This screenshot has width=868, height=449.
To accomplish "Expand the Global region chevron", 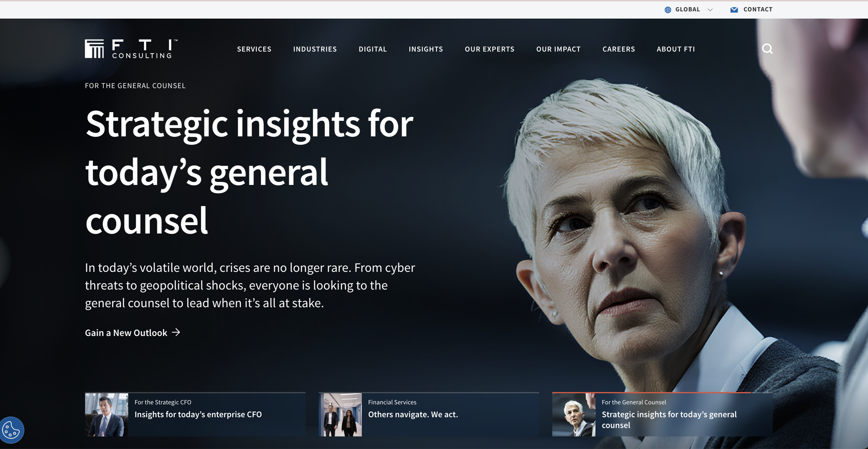I will pyautogui.click(x=710, y=10).
